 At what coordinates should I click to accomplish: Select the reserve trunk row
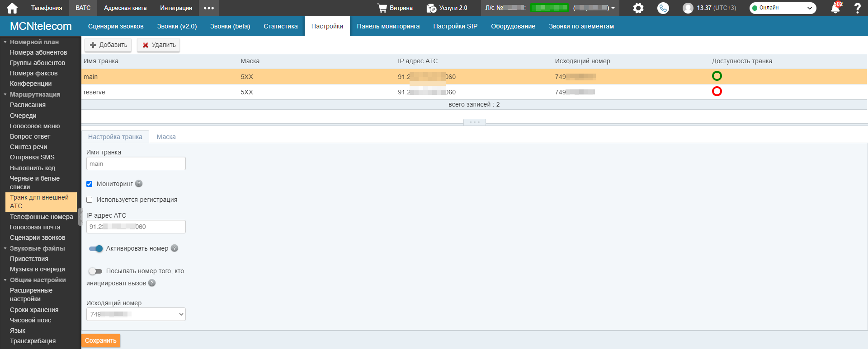point(474,92)
